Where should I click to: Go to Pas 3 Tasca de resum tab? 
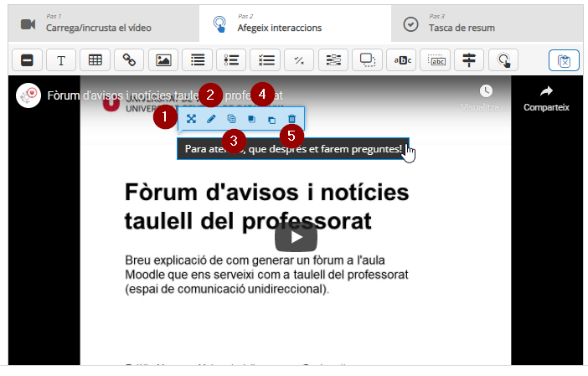coord(487,23)
